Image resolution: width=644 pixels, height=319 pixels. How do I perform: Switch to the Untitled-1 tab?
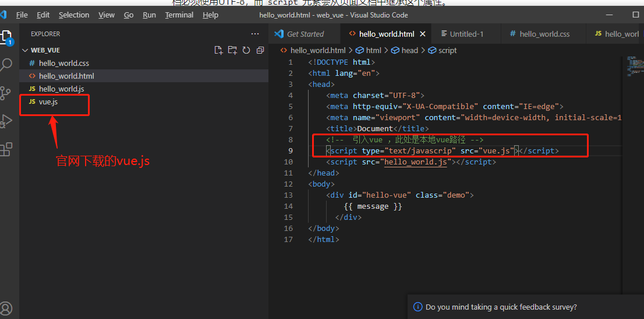pyautogui.click(x=466, y=34)
